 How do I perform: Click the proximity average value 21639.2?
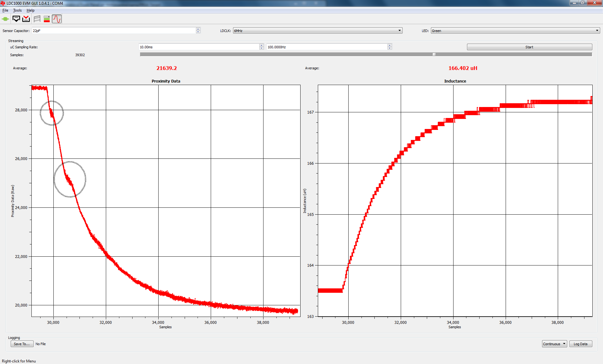(166, 68)
